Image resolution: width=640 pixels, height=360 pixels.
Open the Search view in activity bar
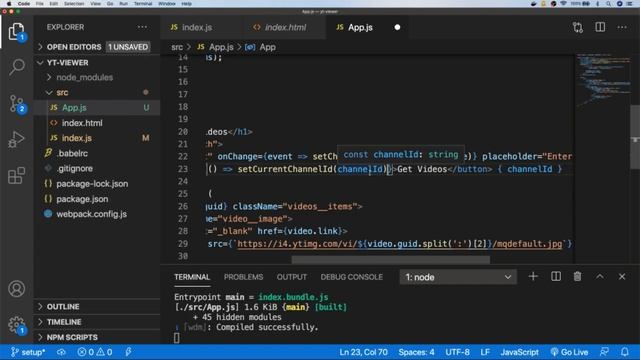click(16, 67)
